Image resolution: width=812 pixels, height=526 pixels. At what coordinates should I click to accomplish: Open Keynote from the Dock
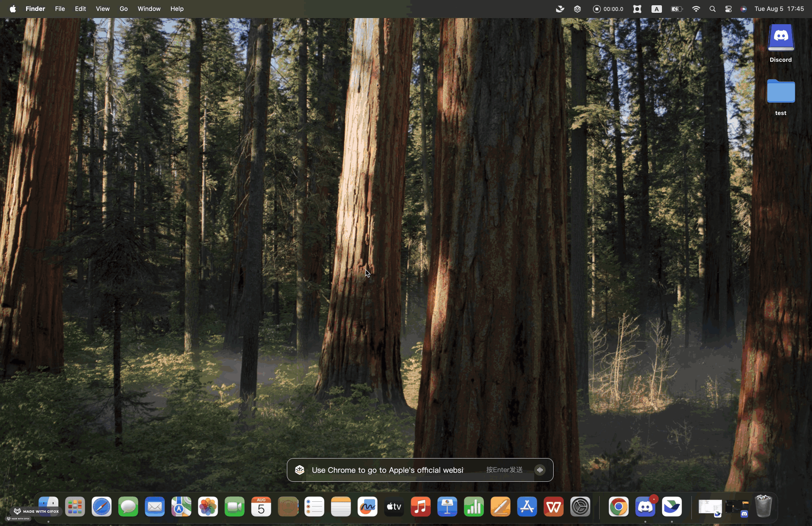pyautogui.click(x=447, y=507)
